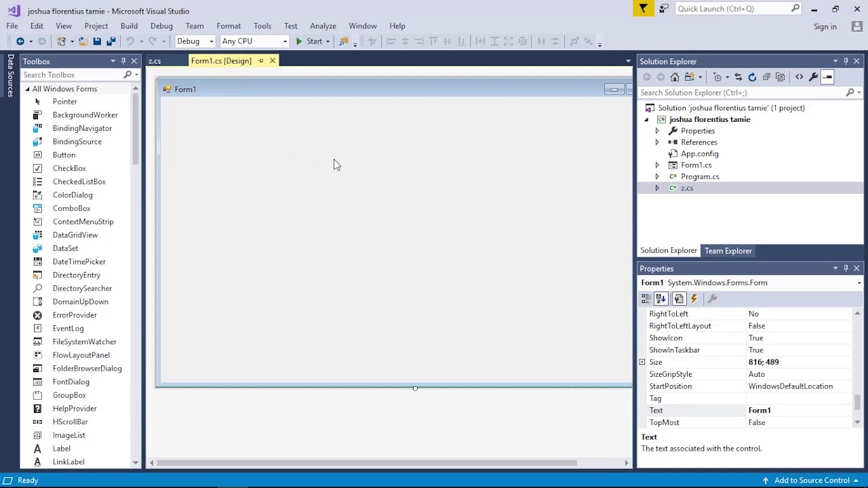Click the Property Pages wrench icon in Properties
This screenshot has width=868, height=488.
pyautogui.click(x=712, y=299)
